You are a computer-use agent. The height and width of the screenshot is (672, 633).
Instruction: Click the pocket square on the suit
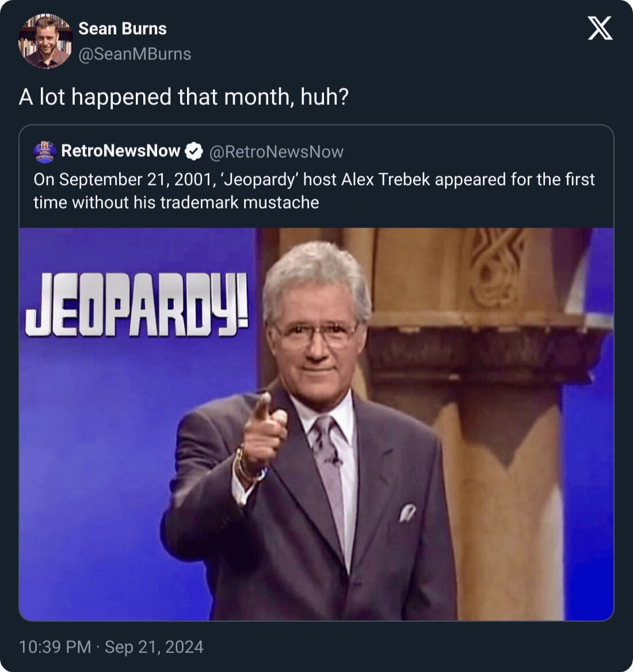click(407, 511)
